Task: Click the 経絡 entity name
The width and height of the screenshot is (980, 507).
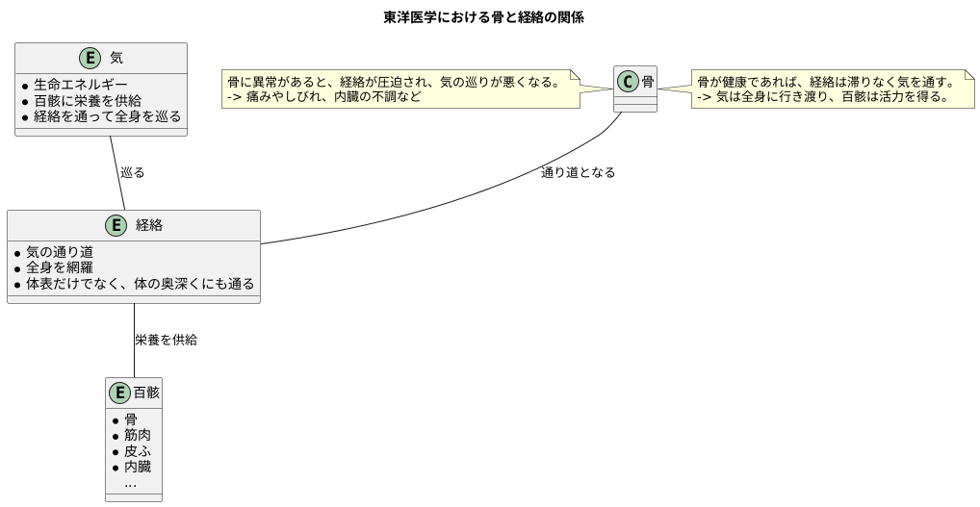Action: 149,225
